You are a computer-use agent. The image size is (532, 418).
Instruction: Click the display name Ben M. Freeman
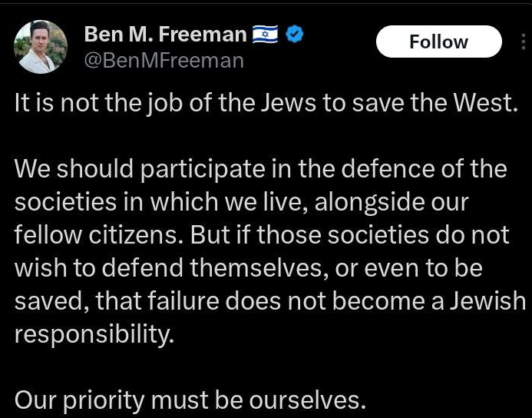coord(164,35)
